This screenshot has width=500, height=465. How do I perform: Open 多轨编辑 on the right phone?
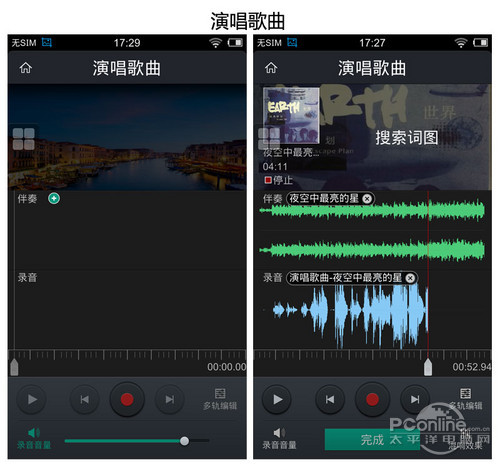[465, 399]
